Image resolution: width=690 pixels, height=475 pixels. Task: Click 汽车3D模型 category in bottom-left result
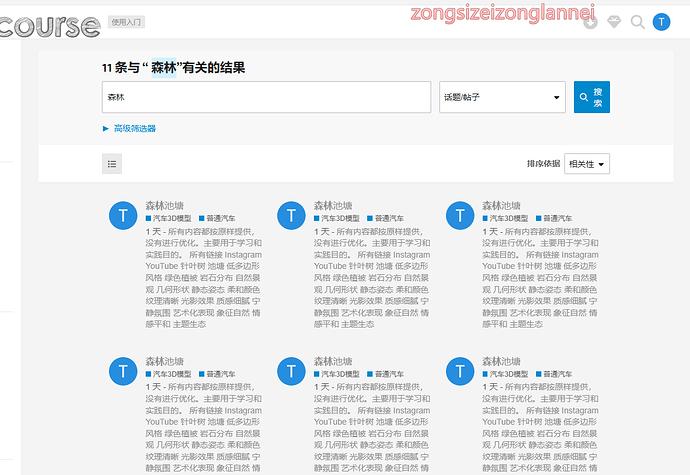(169, 374)
